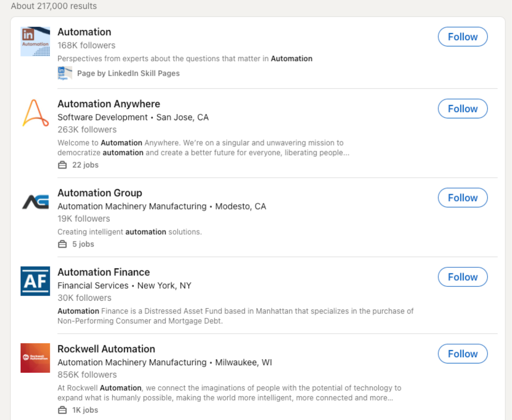Open the Automation Anywhere company page

coord(109,104)
